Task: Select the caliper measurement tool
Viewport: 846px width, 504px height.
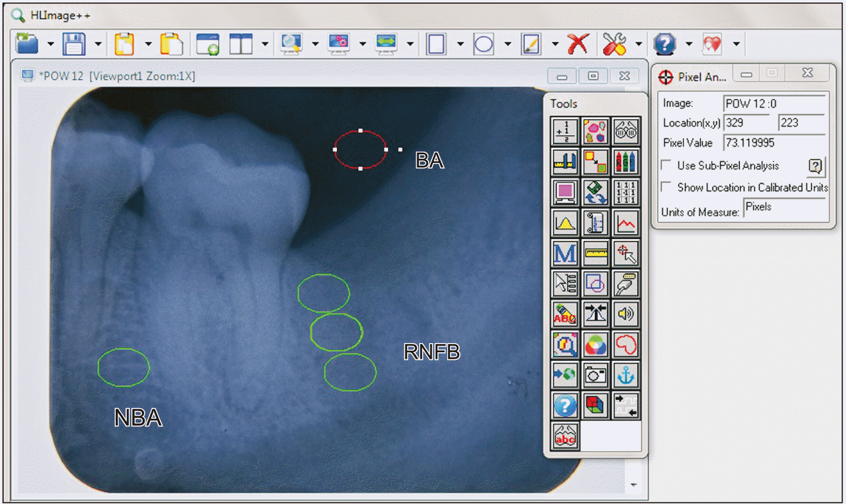Action: pyautogui.click(x=565, y=162)
